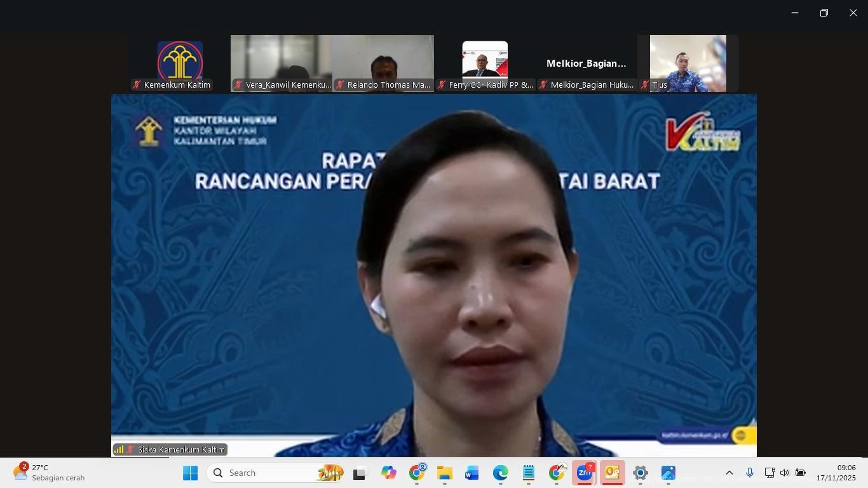Viewport: 868px width, 488px height.
Task: Select the Tius participant video thumbnail
Action: 688,64
